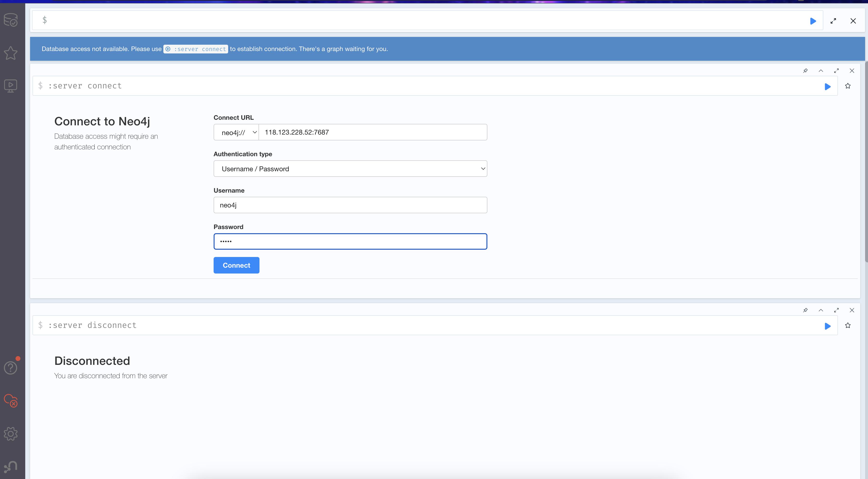Open the Help & Learn question mark icon

point(11,368)
